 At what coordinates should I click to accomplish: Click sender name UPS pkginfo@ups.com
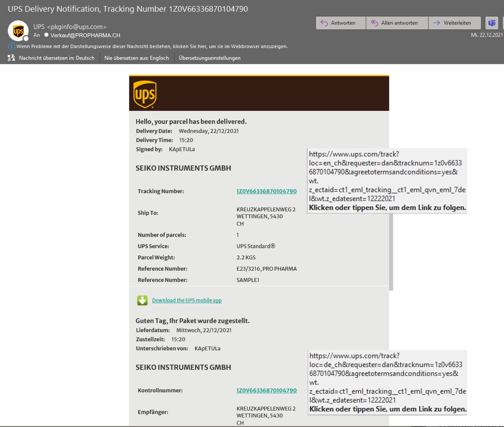[x=70, y=27]
